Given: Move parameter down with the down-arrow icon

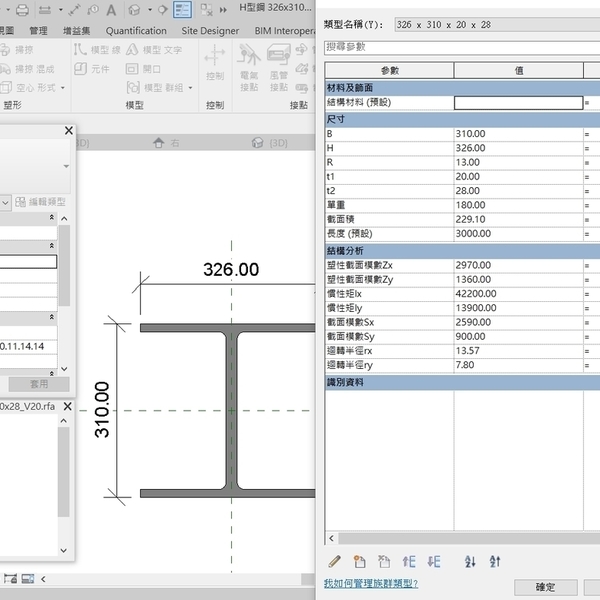Looking at the screenshot, I should pos(434,561).
